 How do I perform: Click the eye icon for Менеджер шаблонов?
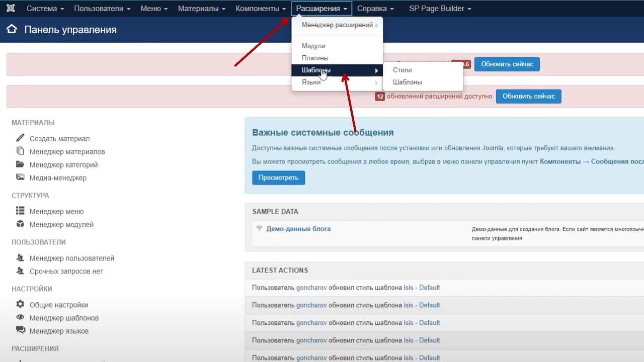20,317
